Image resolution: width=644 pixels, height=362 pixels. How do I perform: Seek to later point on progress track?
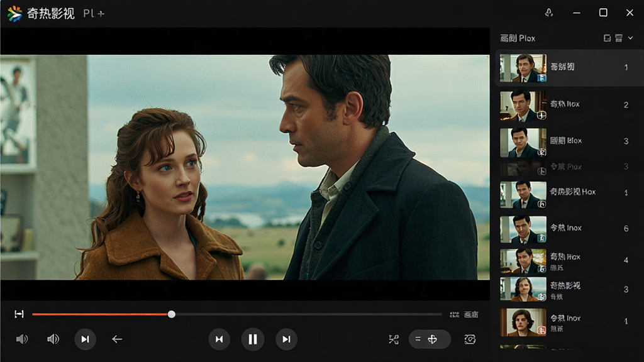pyautogui.click(x=308, y=314)
